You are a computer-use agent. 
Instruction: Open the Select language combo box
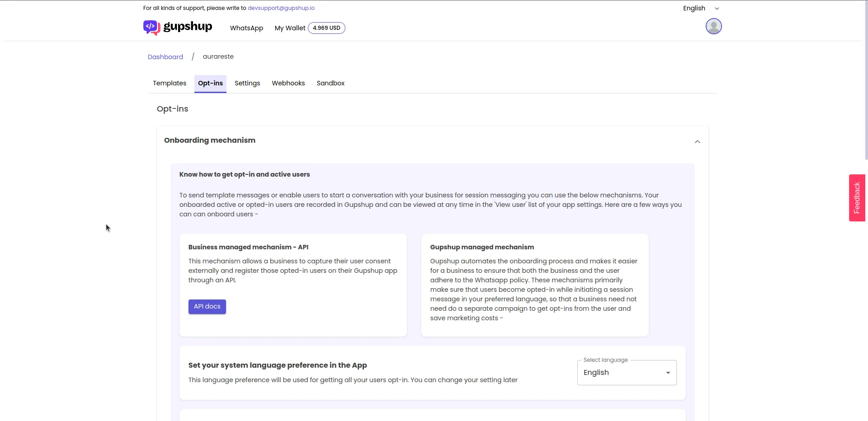click(627, 373)
